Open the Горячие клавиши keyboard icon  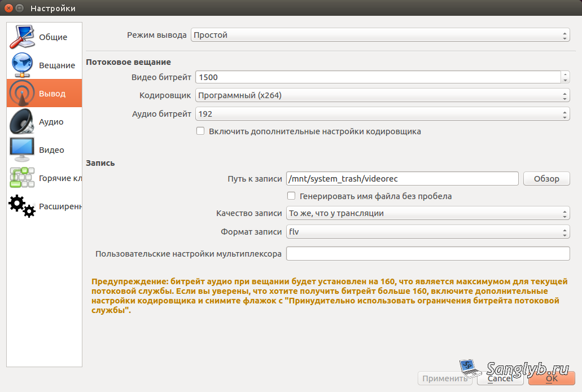click(22, 178)
